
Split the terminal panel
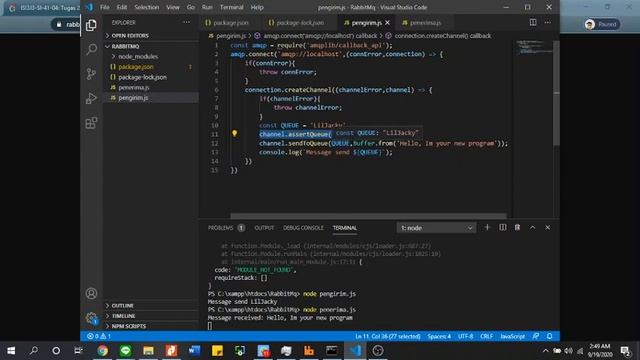[x=502, y=227]
